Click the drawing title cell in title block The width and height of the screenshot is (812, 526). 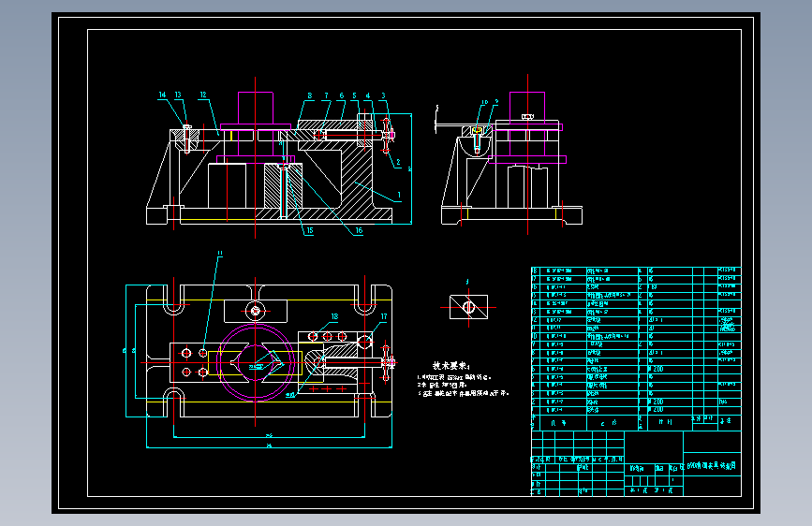pos(712,465)
